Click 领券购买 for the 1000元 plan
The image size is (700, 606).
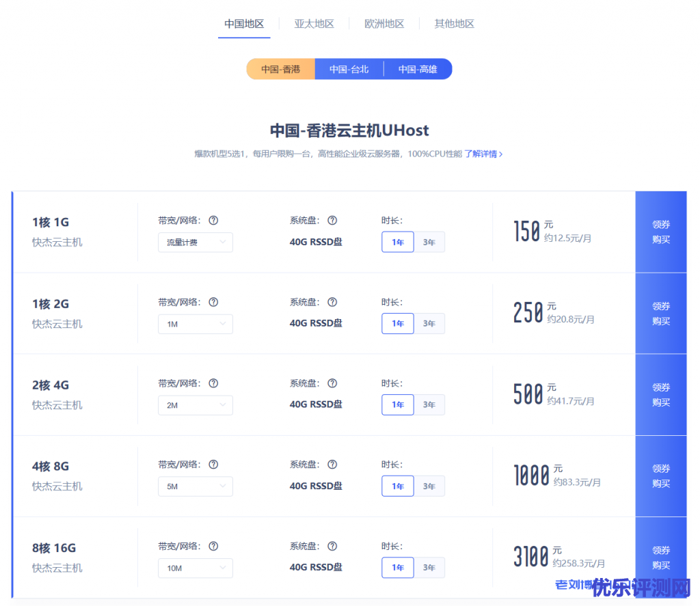pyautogui.click(x=661, y=476)
